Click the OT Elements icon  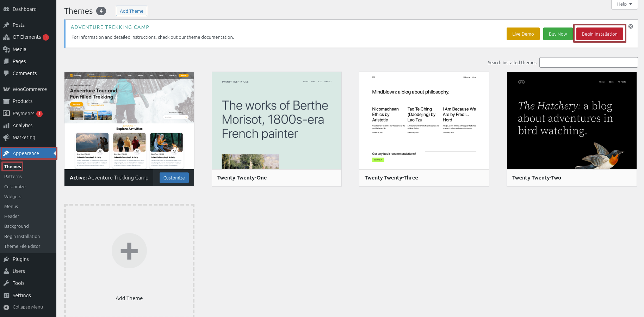pyautogui.click(x=6, y=37)
